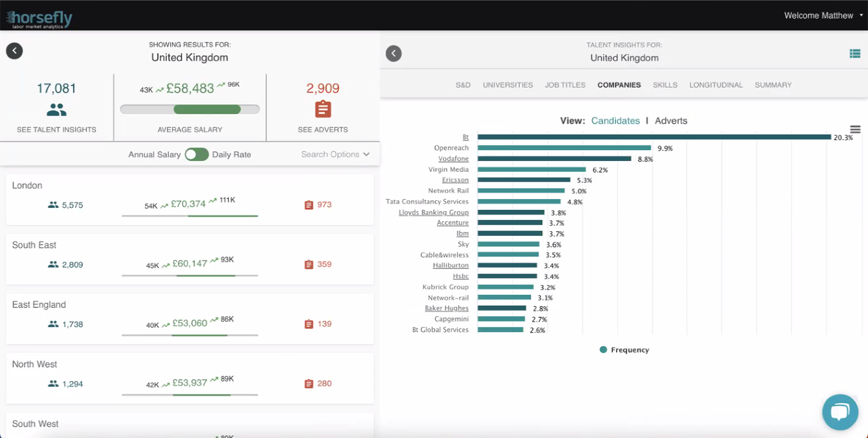Go back using left panel arrow

pos(15,51)
